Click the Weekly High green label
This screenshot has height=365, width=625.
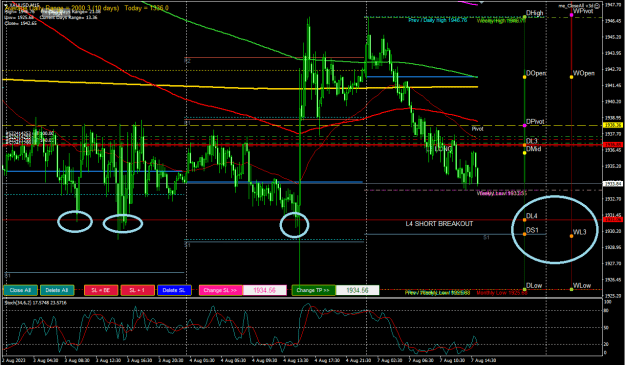pyautogui.click(x=501, y=20)
